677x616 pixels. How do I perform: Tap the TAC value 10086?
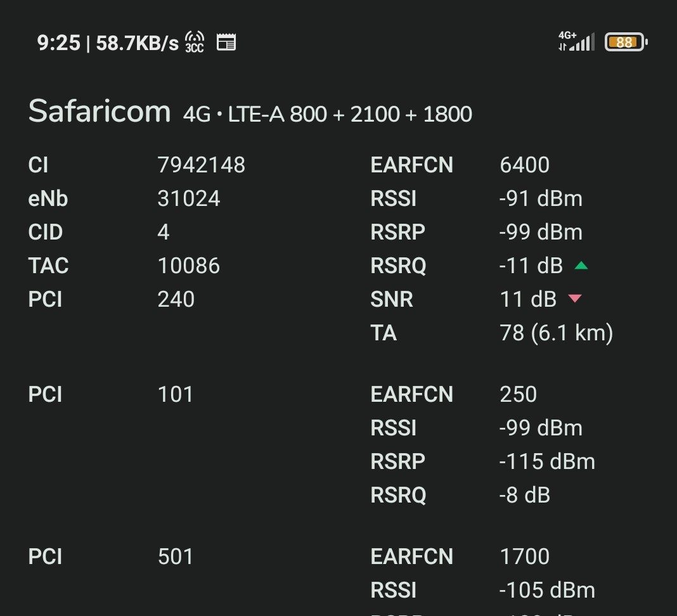point(189,266)
